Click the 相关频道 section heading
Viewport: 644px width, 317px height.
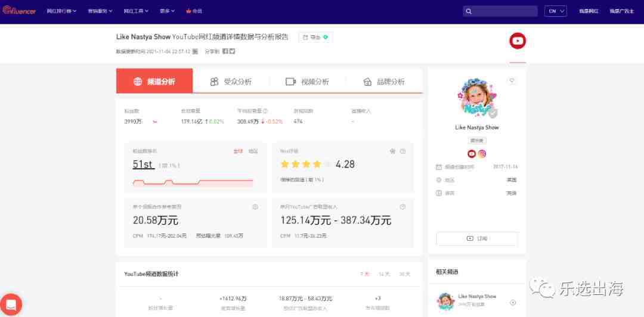tap(447, 272)
